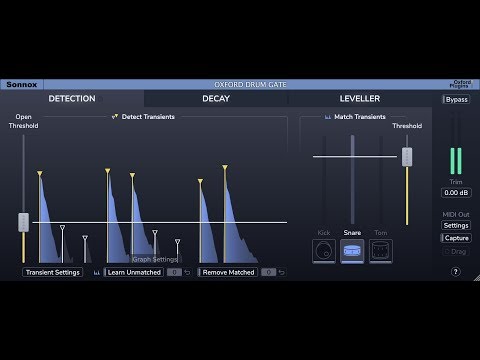480x360 pixels.
Task: Select the Kick drum icon
Action: pyautogui.click(x=324, y=251)
